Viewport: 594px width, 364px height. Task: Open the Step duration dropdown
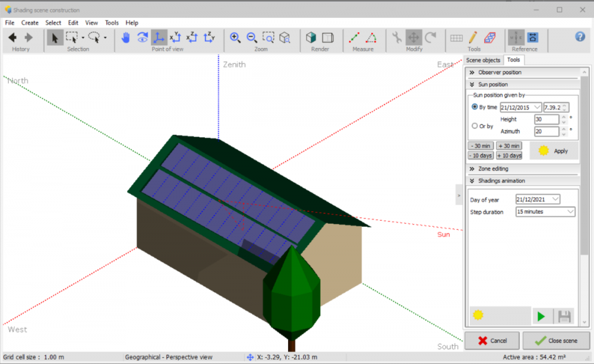point(545,211)
